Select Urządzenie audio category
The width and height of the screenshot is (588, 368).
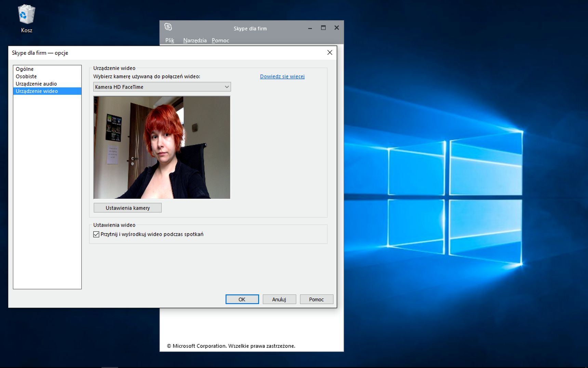[x=47, y=84]
